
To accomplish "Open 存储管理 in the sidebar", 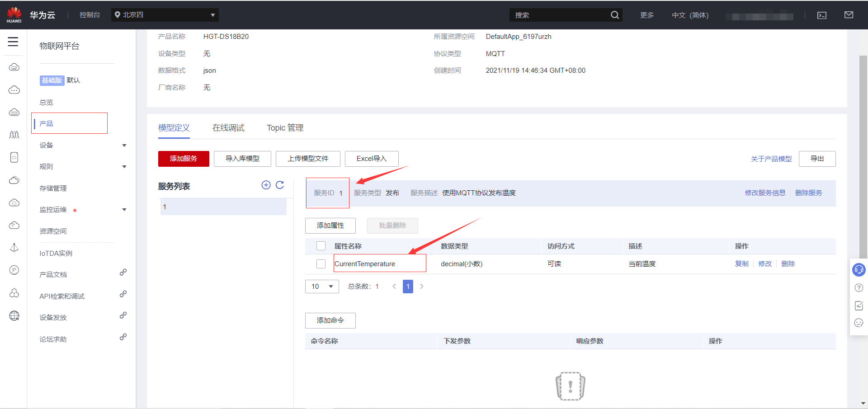I will tap(53, 188).
